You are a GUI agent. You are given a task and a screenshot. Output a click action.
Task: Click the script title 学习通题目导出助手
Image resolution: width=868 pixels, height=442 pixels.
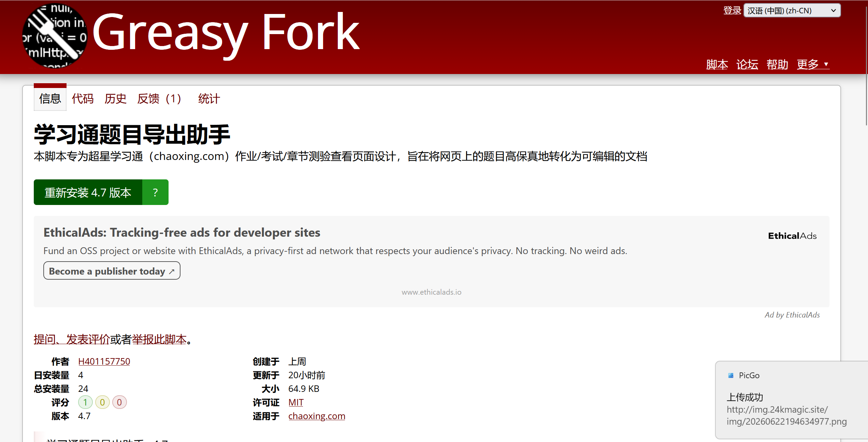[x=132, y=134]
